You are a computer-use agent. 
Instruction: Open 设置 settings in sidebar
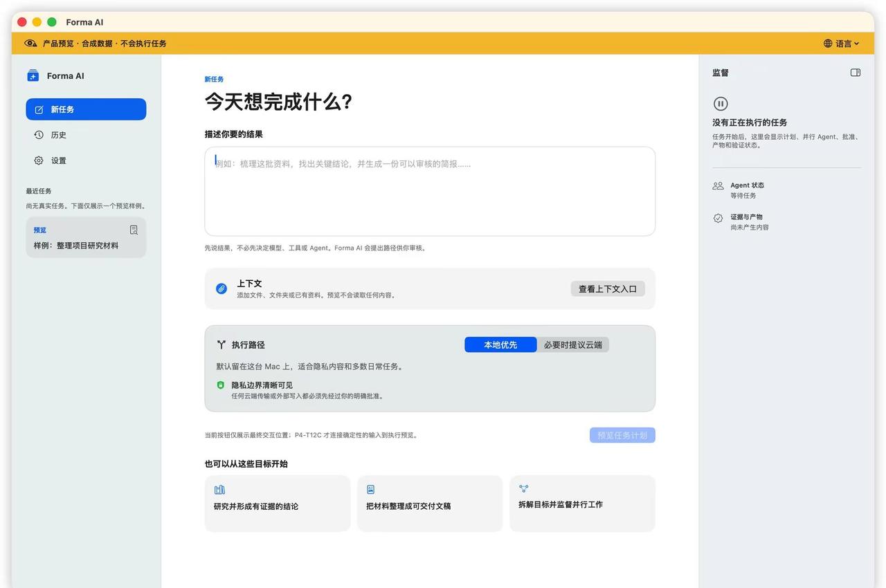[x=86, y=160]
